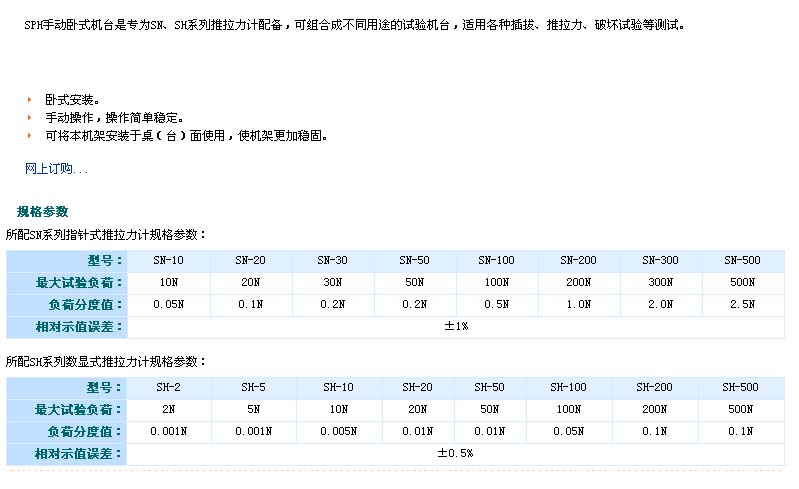This screenshot has height=489, width=799.
Task: Click the arrow bullet beside 可将本机架安装于桌
Action: (x=30, y=135)
